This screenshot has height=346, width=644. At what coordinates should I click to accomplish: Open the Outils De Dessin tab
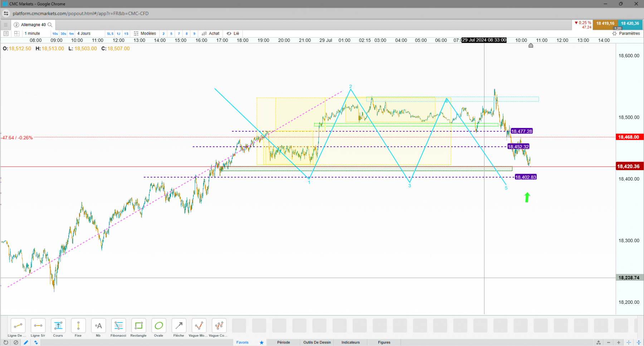click(317, 342)
